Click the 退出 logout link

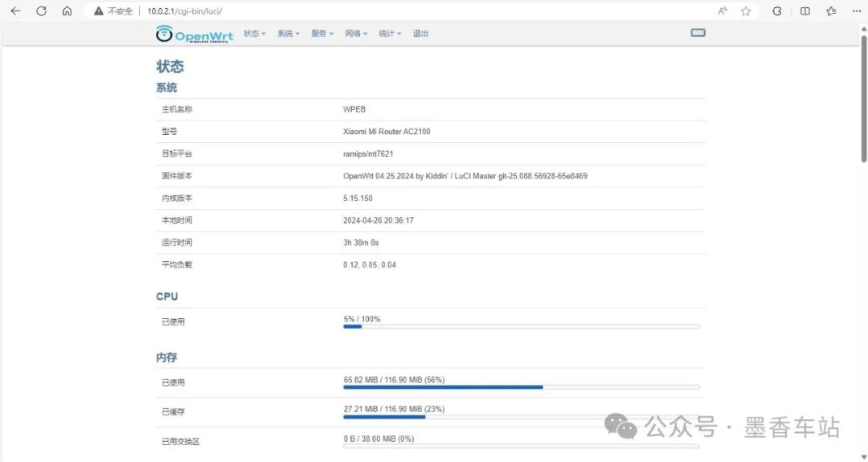click(420, 34)
